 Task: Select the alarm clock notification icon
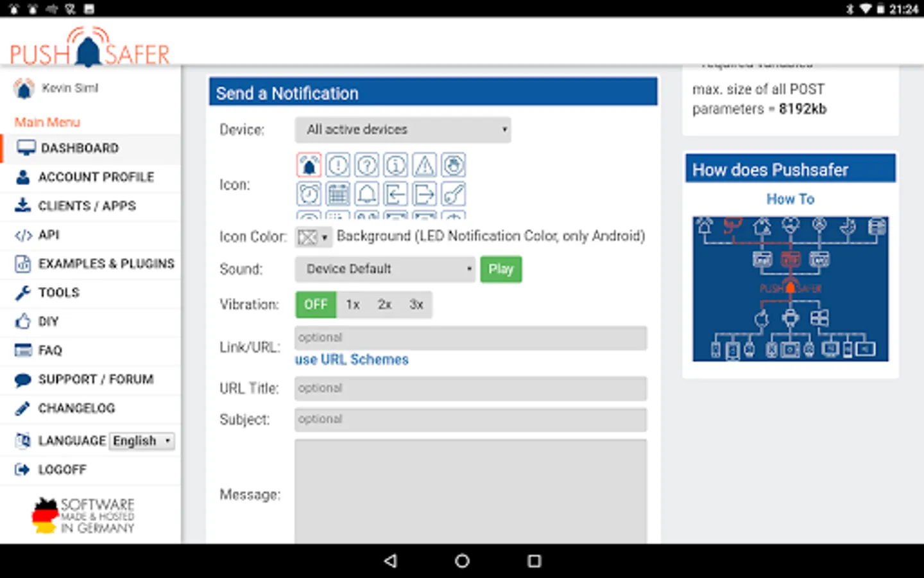click(309, 194)
